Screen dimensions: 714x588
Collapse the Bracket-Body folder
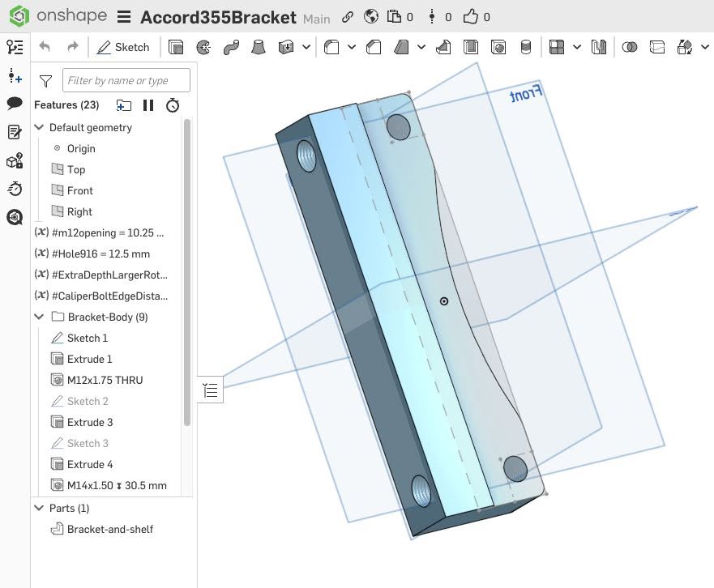tap(40, 317)
